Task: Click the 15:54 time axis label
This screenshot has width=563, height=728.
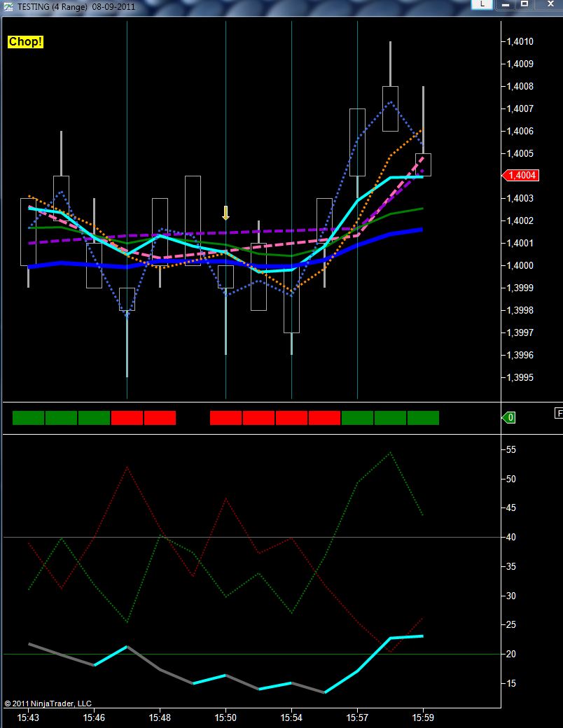Action: pyautogui.click(x=291, y=717)
